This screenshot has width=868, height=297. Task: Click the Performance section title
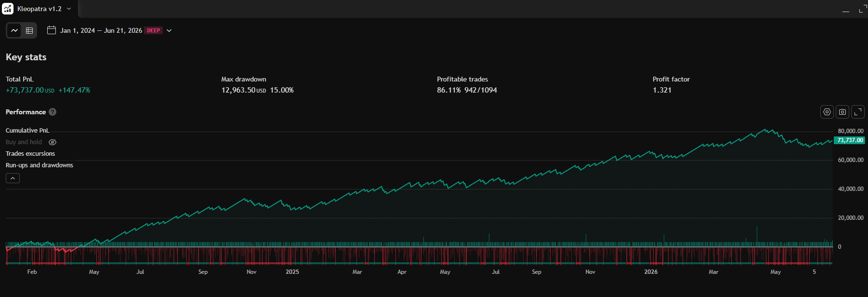pos(26,112)
